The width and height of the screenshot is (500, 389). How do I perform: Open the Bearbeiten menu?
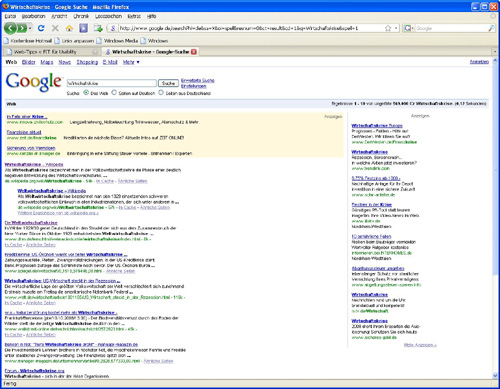tap(33, 16)
